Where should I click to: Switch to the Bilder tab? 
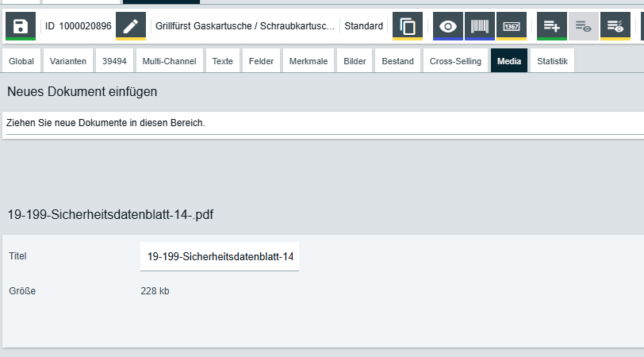(x=355, y=61)
